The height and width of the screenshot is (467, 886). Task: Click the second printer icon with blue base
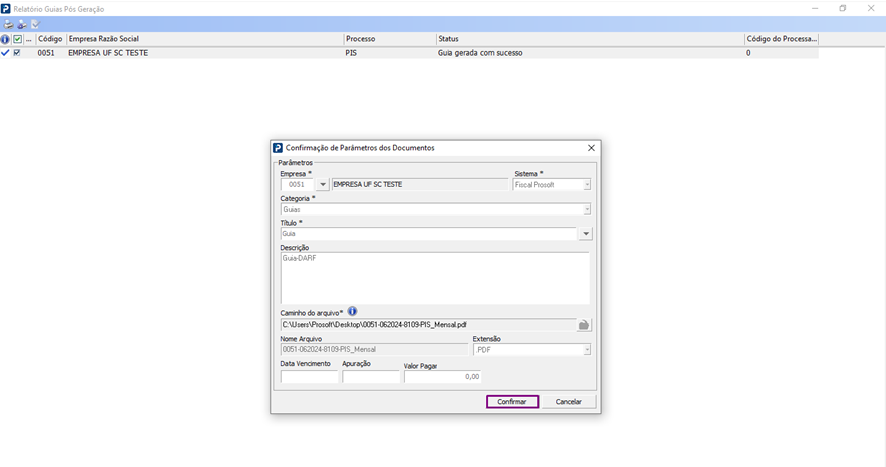tap(21, 24)
